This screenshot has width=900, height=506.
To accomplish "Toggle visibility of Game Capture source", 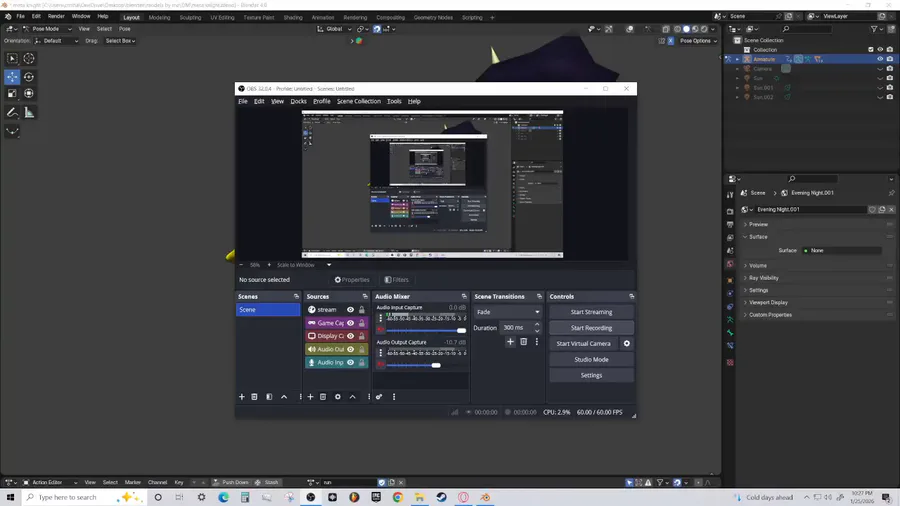I will (350, 323).
